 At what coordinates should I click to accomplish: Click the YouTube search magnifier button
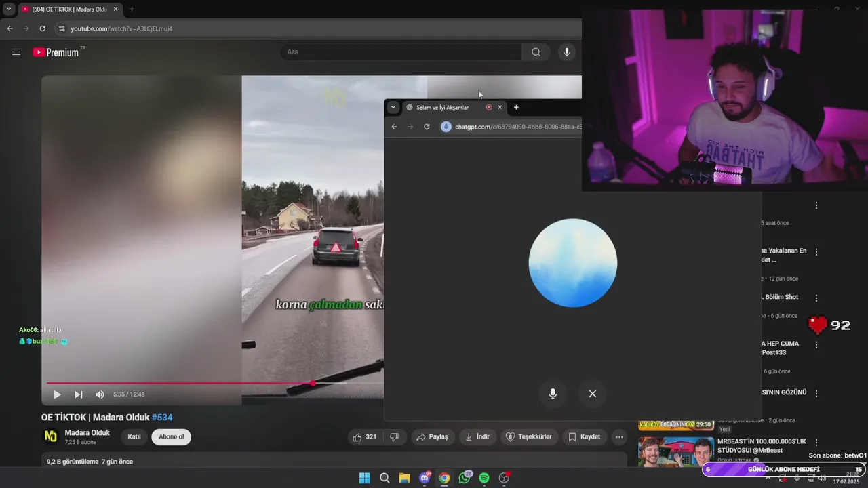tap(536, 52)
